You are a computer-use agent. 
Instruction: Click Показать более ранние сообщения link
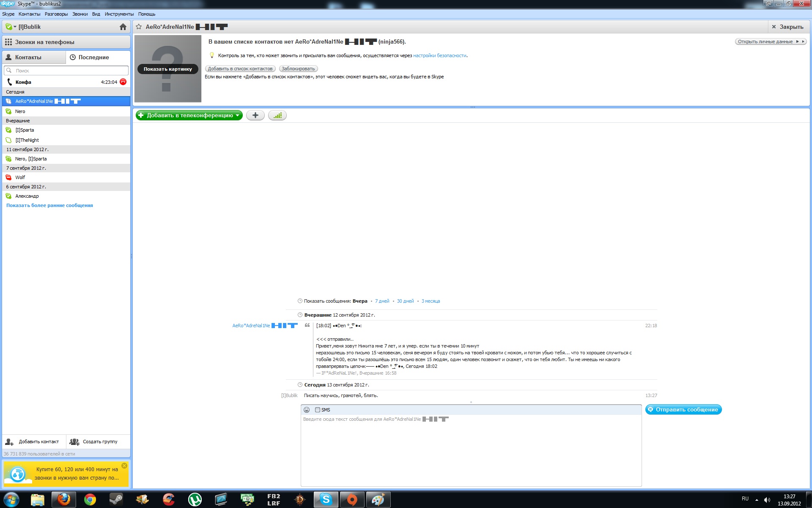[49, 205]
